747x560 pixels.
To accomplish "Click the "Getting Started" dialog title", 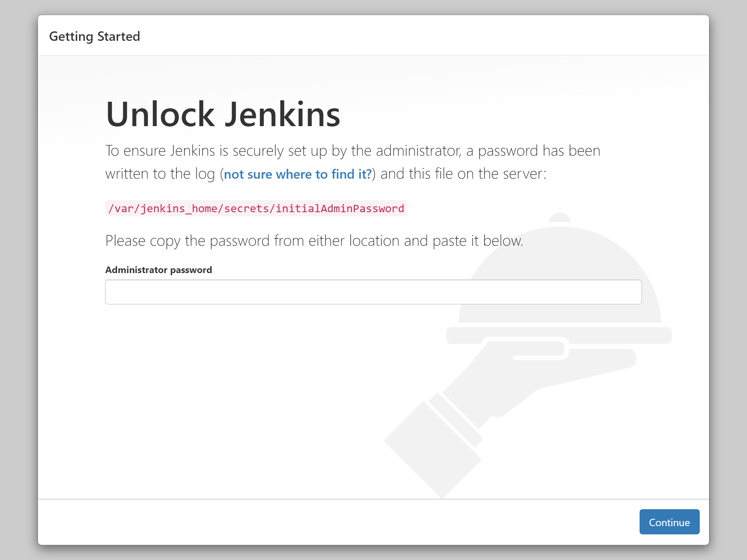I will pos(94,36).
